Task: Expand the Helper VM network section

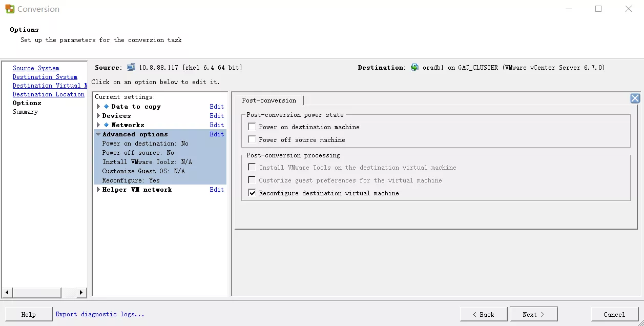Action: coord(98,190)
